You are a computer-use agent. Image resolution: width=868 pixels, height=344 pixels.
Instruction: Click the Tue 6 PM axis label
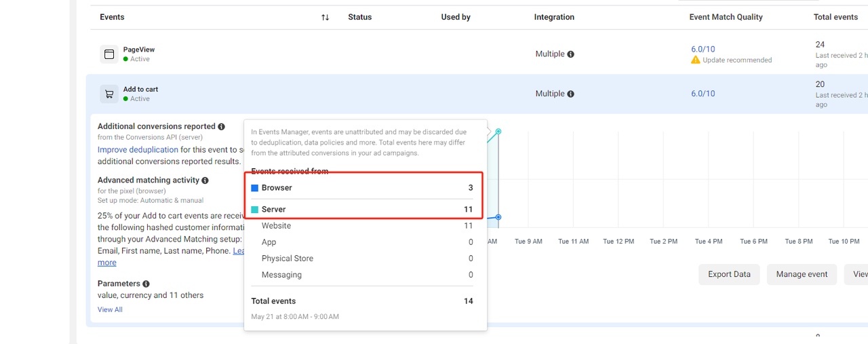tap(753, 242)
